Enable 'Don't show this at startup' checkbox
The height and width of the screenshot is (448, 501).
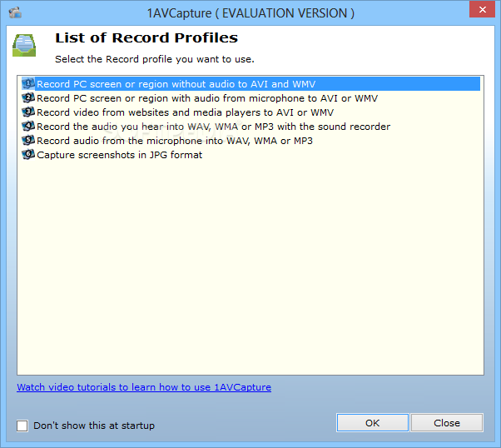[22, 426]
